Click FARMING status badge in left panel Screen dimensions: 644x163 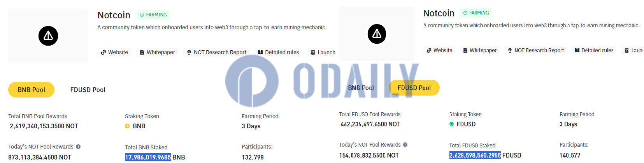153,15
